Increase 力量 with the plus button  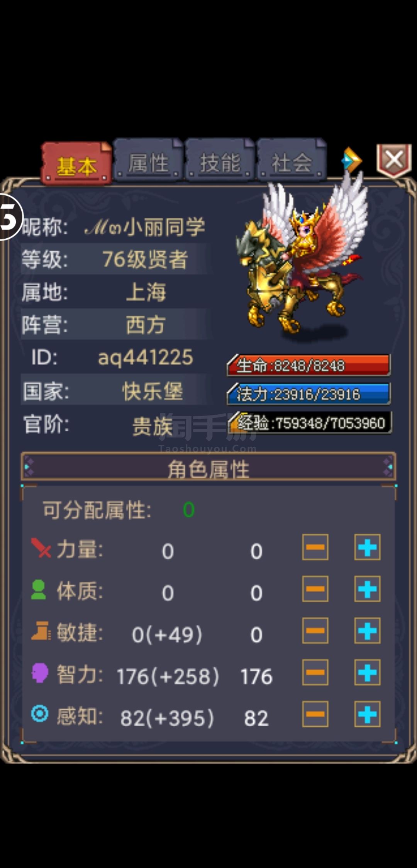point(367,547)
